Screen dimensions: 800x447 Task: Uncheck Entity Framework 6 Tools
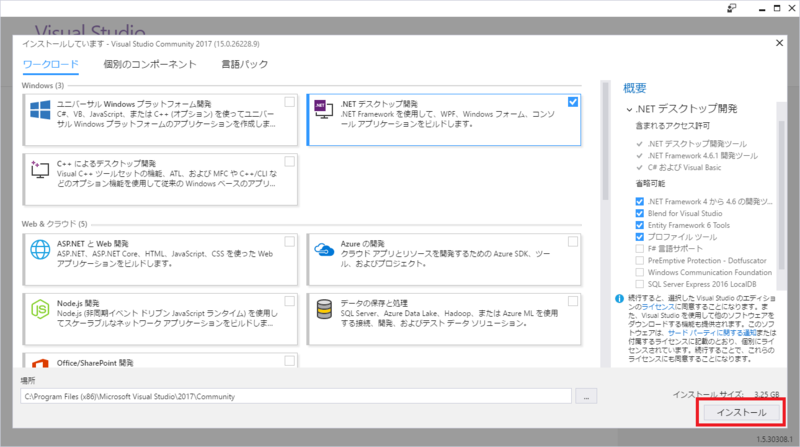pyautogui.click(x=639, y=225)
